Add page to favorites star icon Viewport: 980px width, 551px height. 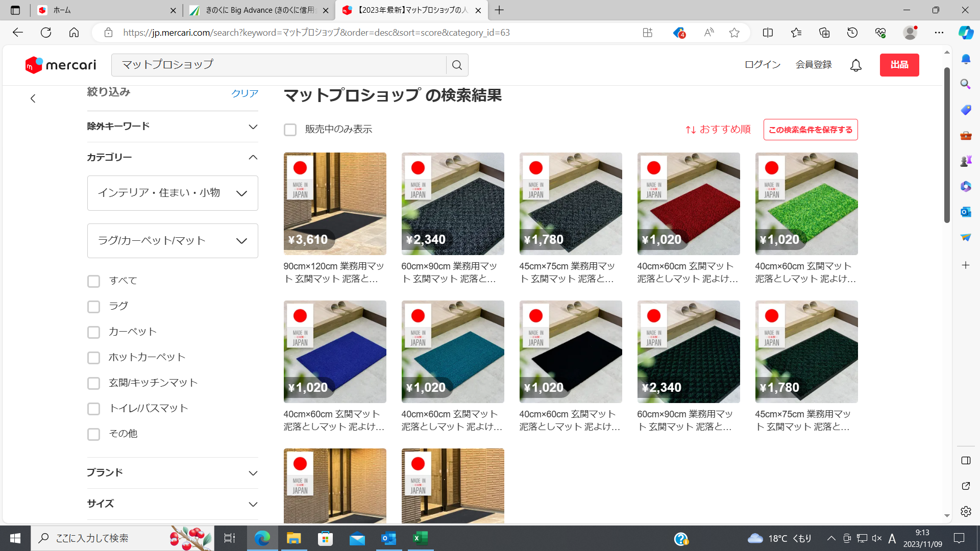click(x=734, y=33)
